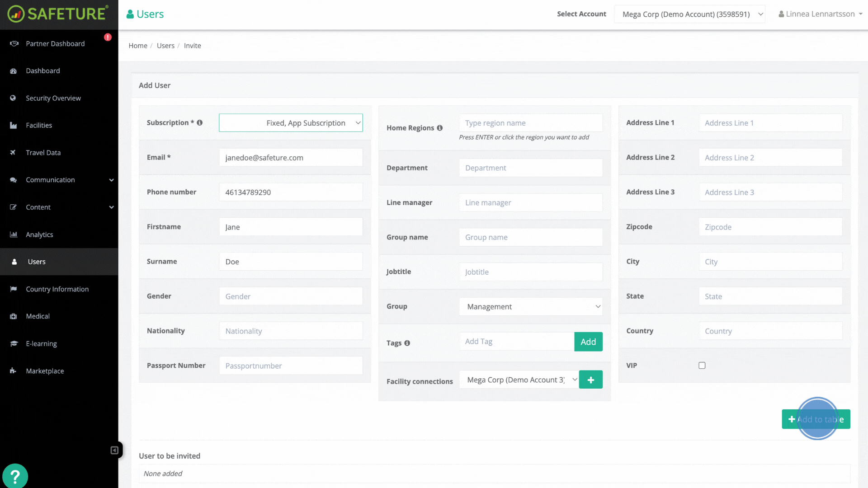Viewport: 868px width, 488px height.
Task: Open Travel Data from the sidebar
Action: (x=43, y=153)
